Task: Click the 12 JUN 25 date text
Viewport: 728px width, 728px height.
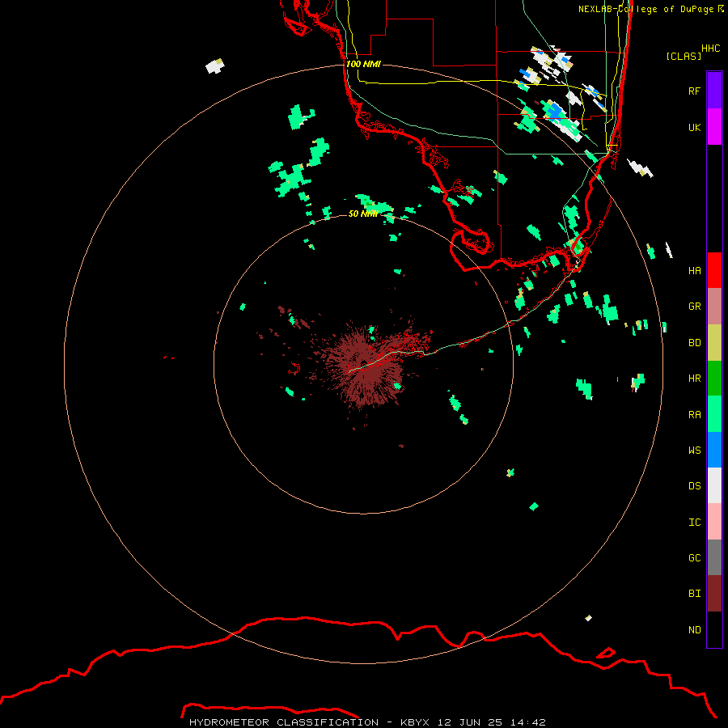Action: tap(470, 722)
